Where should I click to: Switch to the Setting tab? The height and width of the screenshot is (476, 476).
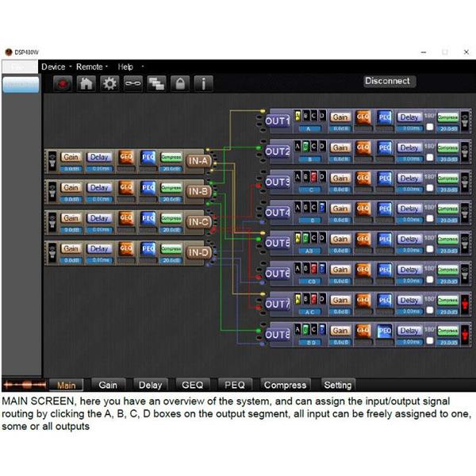[338, 385]
